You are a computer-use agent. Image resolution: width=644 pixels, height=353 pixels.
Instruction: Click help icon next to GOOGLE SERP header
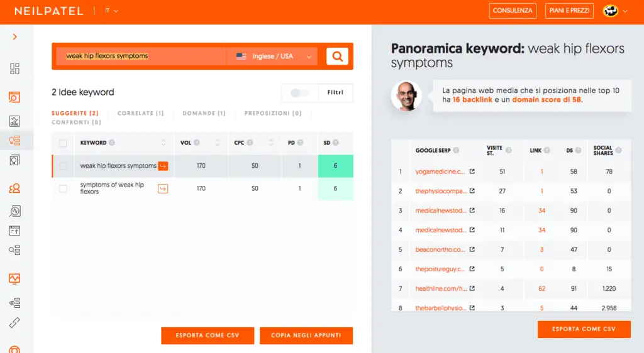pos(456,150)
